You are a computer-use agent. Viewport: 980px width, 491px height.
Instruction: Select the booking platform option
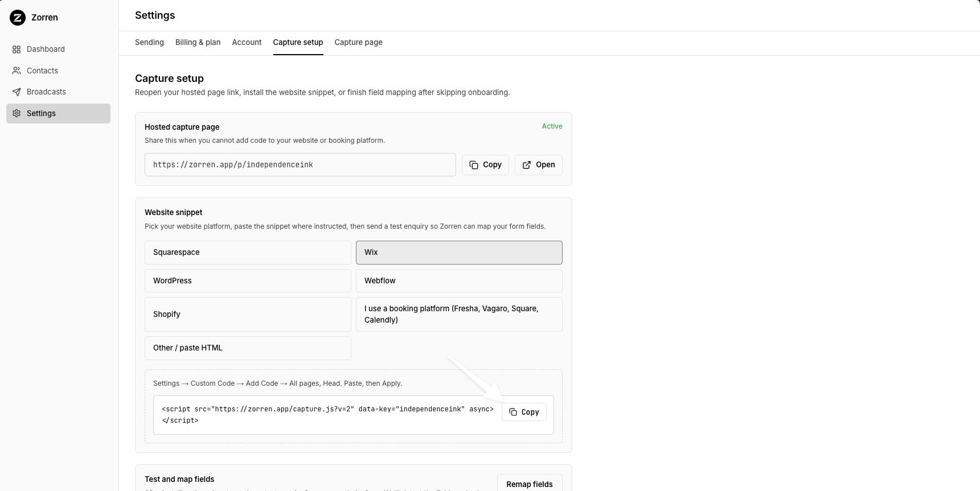[x=459, y=315]
